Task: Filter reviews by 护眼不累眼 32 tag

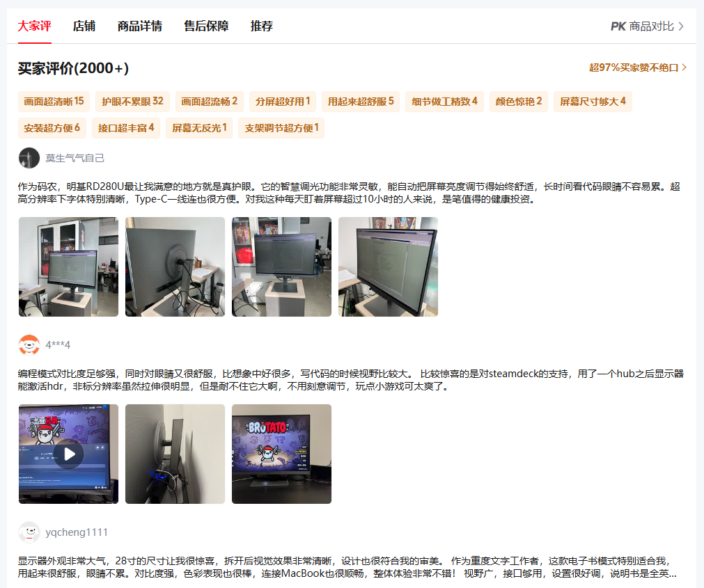Action: (x=132, y=102)
